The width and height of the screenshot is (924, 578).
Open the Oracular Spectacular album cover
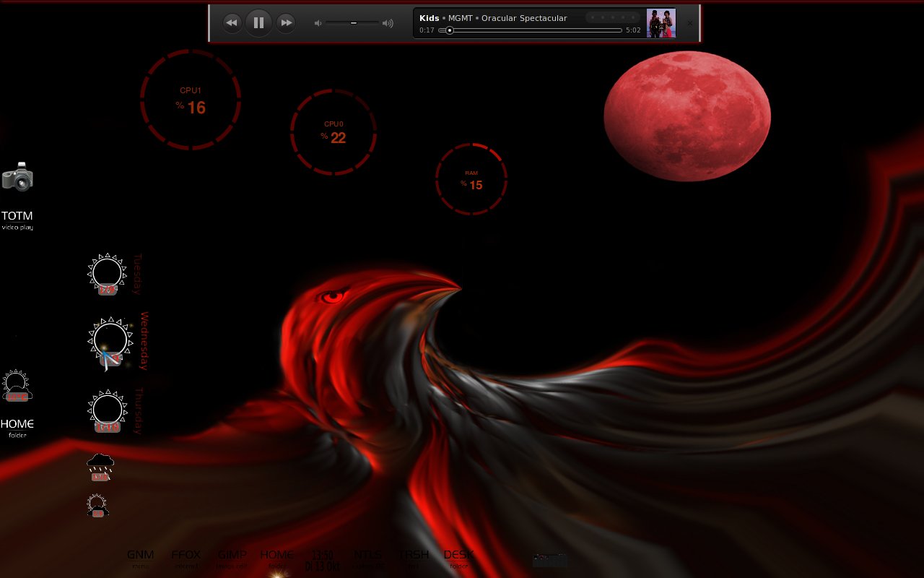click(x=661, y=23)
